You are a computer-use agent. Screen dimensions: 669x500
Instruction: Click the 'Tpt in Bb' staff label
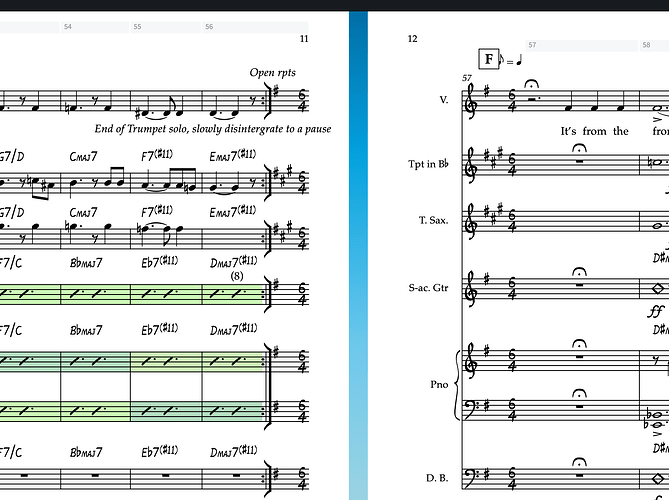point(428,164)
